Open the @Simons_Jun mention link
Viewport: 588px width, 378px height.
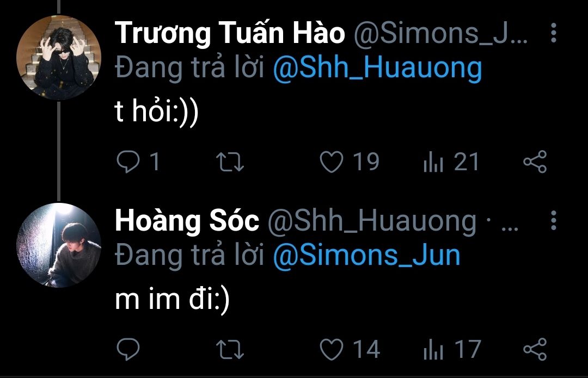pyautogui.click(x=366, y=256)
